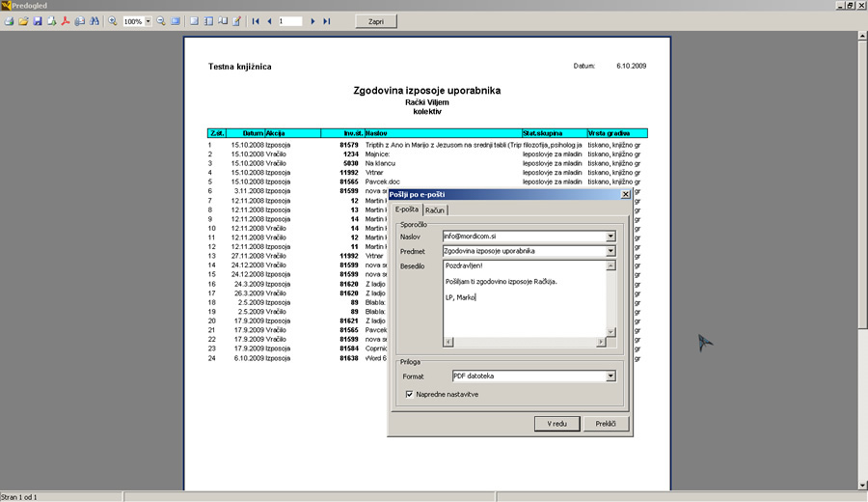Open the Format PDF datoteka dropdown
Image resolution: width=868 pixels, height=502 pixels.
pos(610,376)
